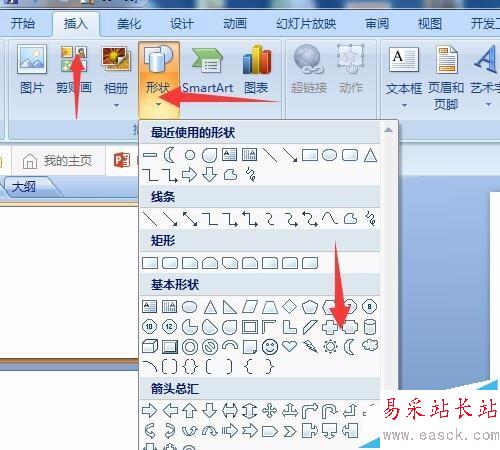500x450 pixels.
Task: Choose rounded rectangle in 矩形 section
Action: click(170, 263)
